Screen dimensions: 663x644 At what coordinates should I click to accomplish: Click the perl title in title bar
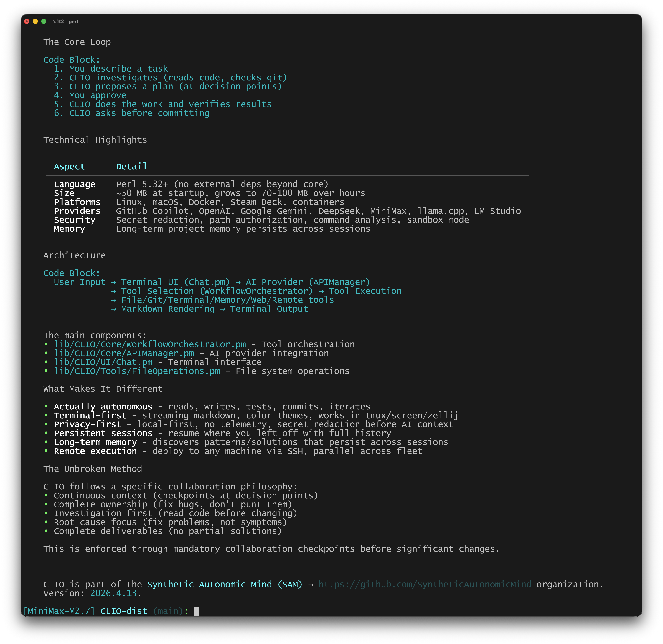point(73,22)
